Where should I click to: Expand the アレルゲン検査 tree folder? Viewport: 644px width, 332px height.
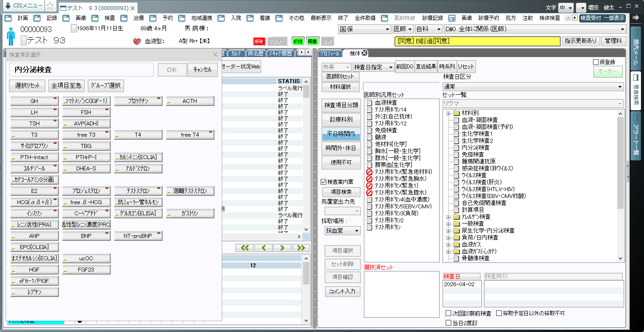click(x=449, y=217)
